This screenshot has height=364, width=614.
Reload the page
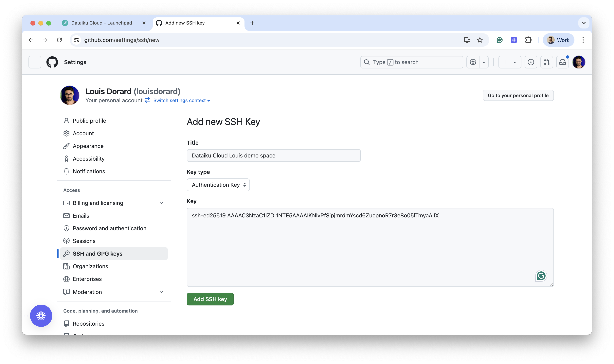(59, 40)
